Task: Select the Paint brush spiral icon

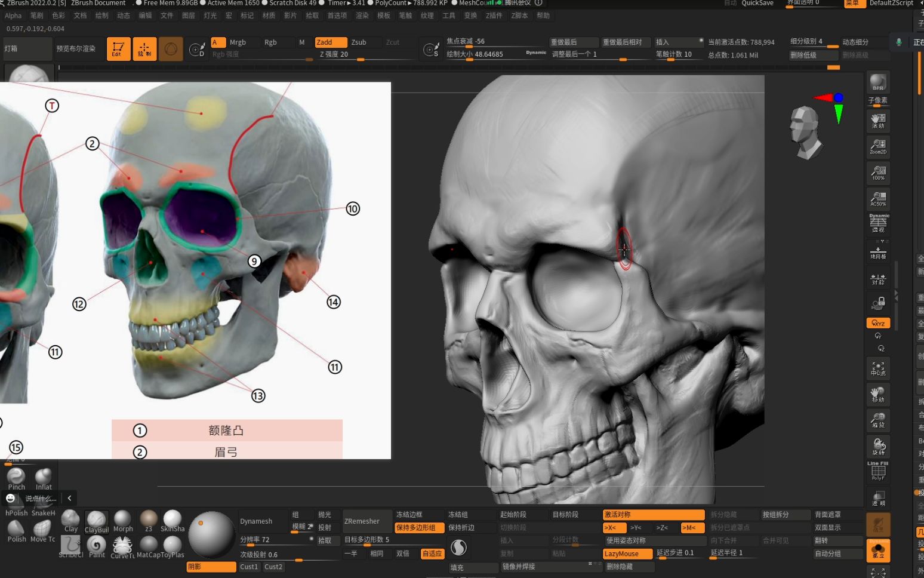Action: [x=97, y=547]
